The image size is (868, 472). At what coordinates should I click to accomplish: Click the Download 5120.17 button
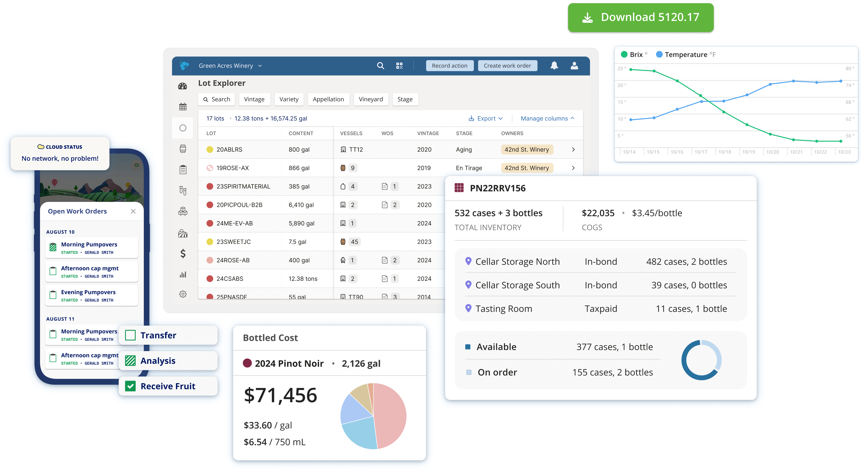[x=641, y=18]
